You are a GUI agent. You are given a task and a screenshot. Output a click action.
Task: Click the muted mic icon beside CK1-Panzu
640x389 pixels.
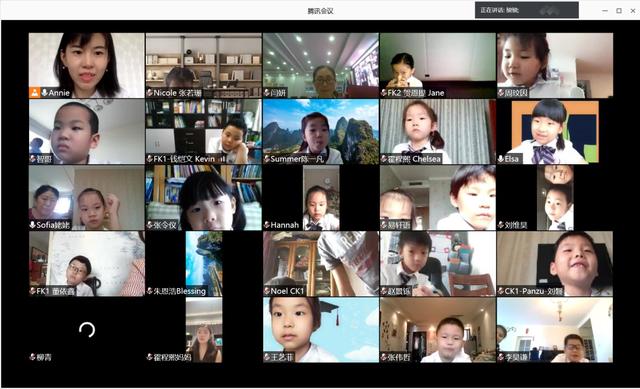[501, 291]
